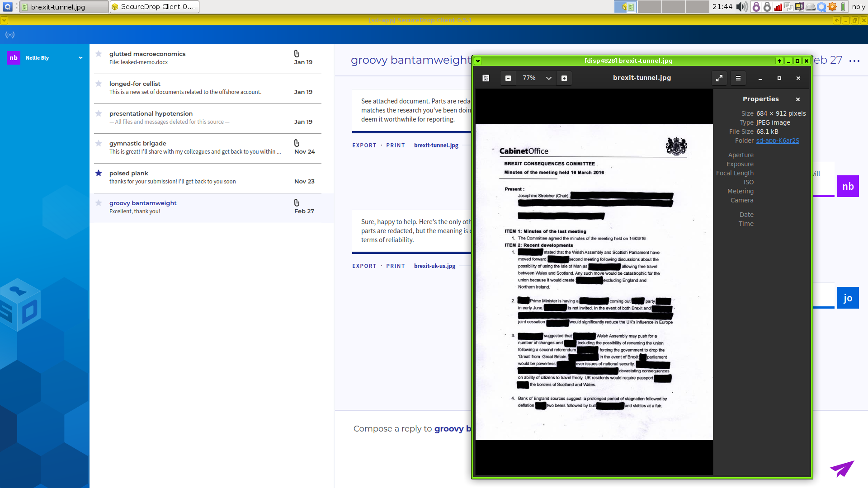This screenshot has height=488, width=868.
Task: Enter fullscreen mode in the image viewer
Action: pos(719,78)
